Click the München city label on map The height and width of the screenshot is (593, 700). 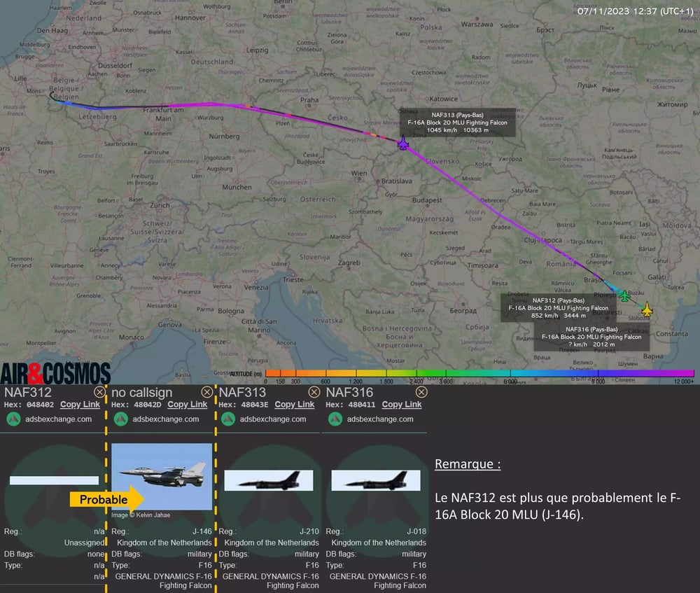pyautogui.click(x=237, y=187)
